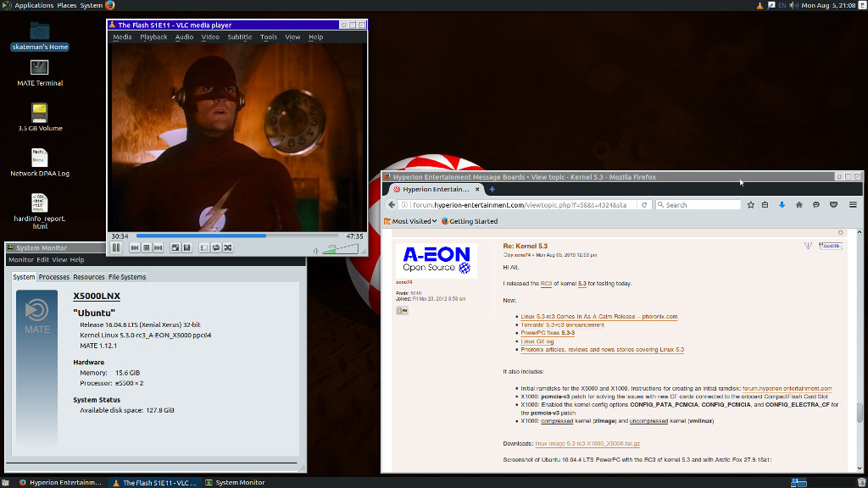Click the Firefox Search box
This screenshot has width=868, height=488.
(698, 205)
